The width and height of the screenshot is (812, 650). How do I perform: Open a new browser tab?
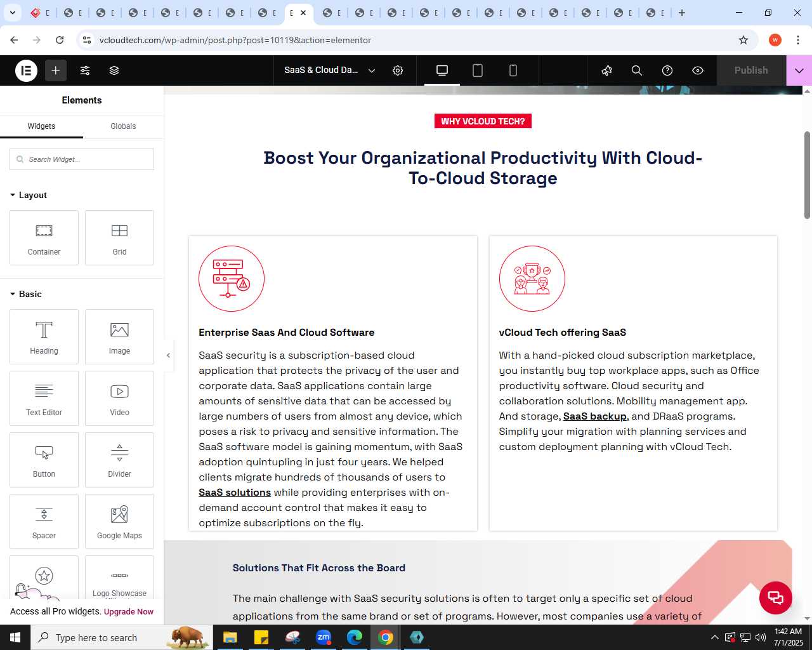(682, 13)
